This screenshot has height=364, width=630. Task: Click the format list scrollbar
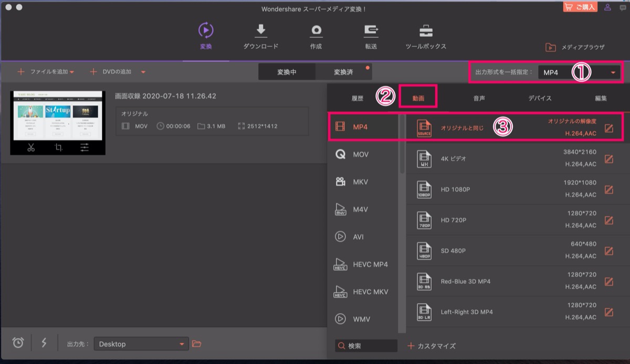(x=402, y=144)
